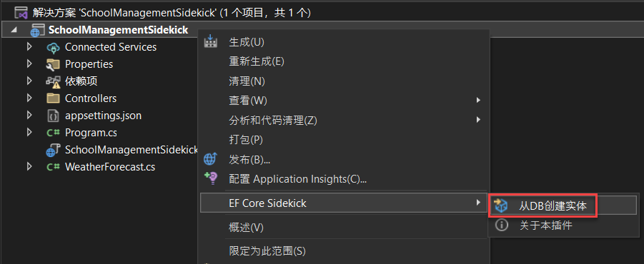Expand the Connected Services node
644x264 pixels.
(29, 46)
